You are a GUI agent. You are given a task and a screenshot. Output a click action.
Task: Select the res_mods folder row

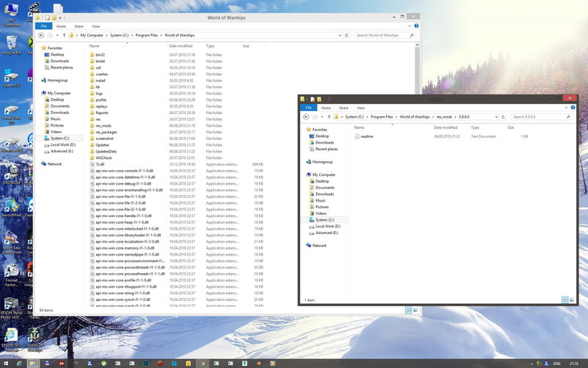coord(176,126)
